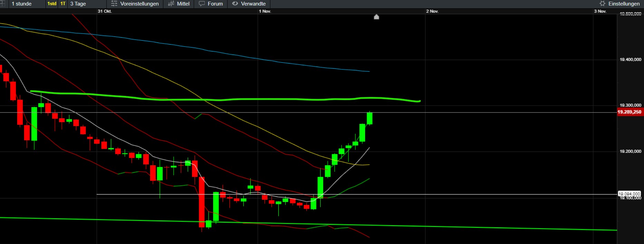Viewport: 644px width, 244px height.
Task: Click the red current price label 19.289,250
Action: [629, 112]
